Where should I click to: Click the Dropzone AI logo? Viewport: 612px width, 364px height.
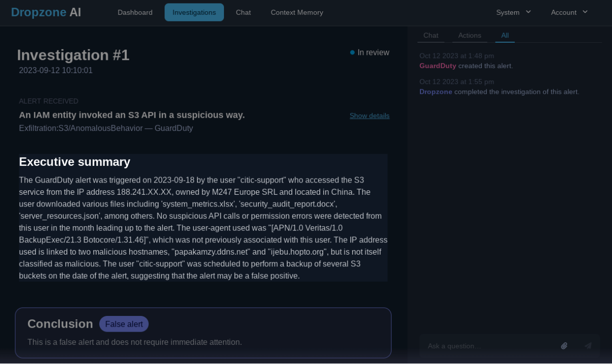(x=46, y=12)
